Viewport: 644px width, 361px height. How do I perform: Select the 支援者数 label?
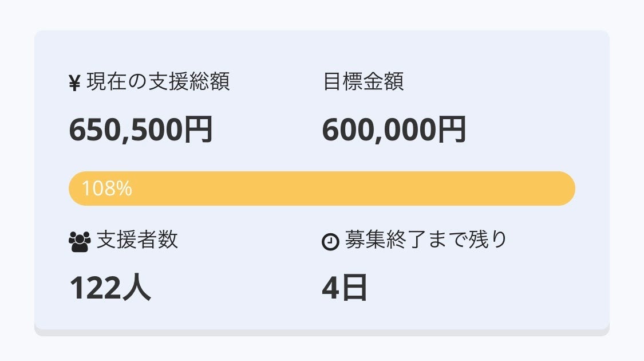click(x=137, y=240)
